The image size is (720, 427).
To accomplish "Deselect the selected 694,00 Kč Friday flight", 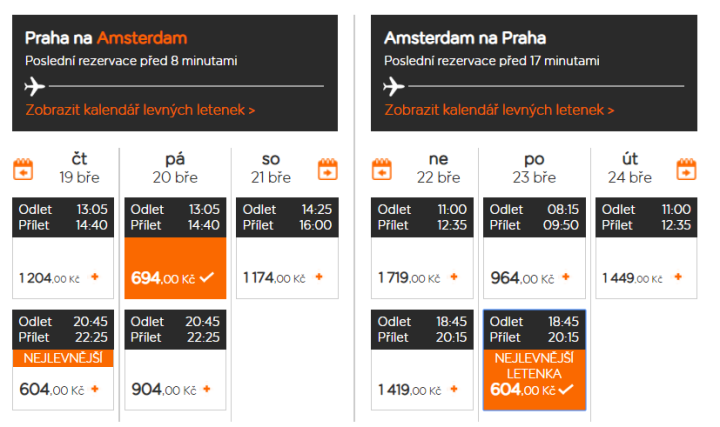I will [x=175, y=277].
